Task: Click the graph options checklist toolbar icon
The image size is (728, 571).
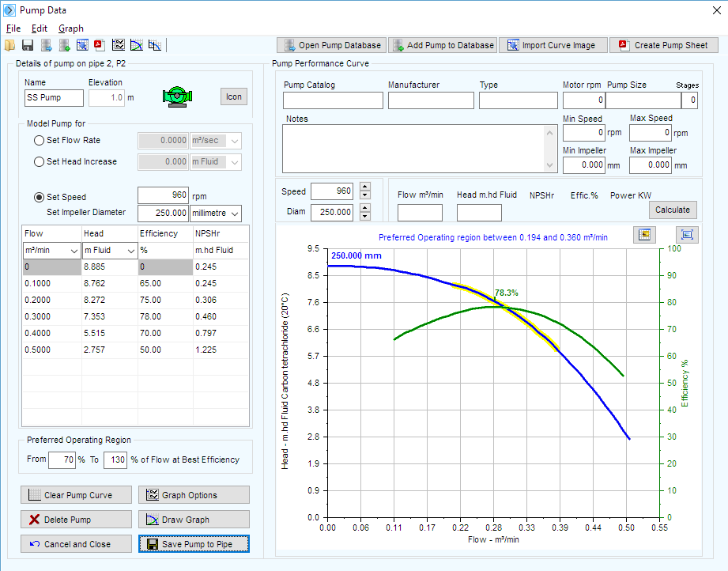Action: tap(119, 45)
